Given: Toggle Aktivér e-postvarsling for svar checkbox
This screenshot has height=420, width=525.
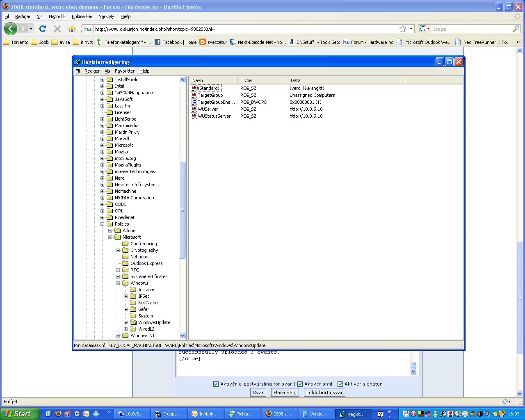Looking at the screenshot, I should [216, 384].
